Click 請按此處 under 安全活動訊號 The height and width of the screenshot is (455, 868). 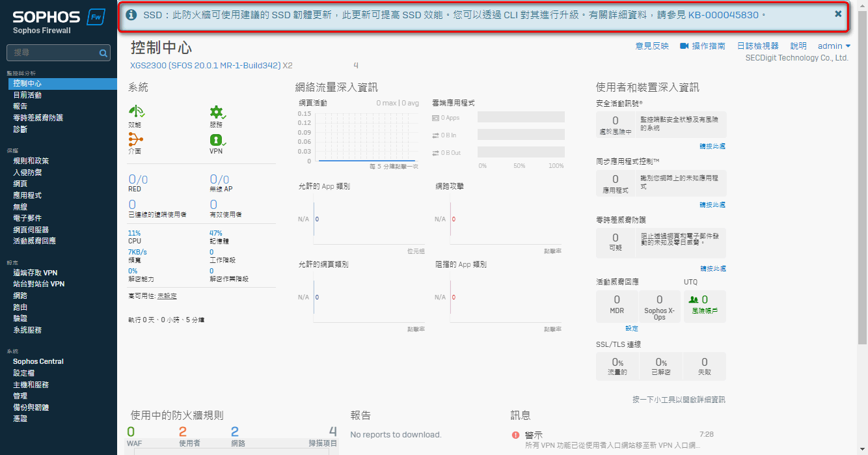pos(712,146)
